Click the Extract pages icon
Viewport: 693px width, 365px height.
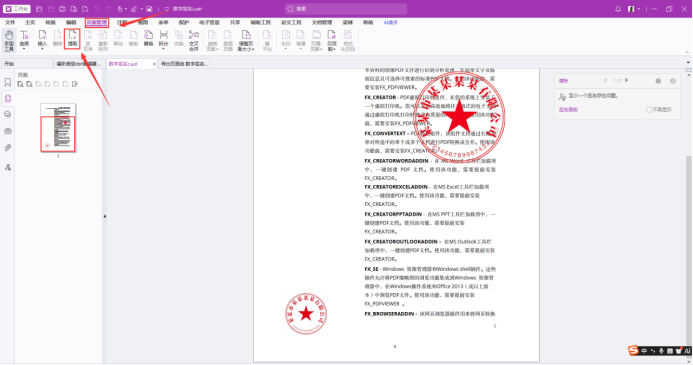pyautogui.click(x=72, y=38)
